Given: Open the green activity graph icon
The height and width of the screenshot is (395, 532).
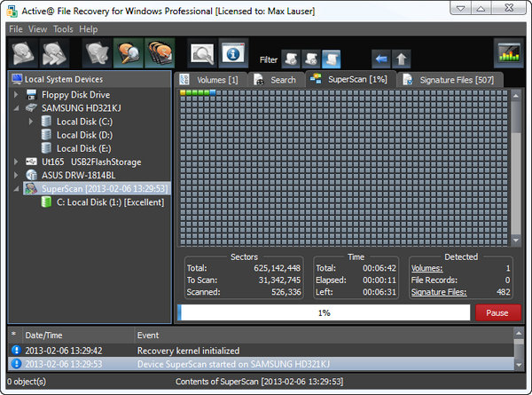Looking at the screenshot, I should coord(509,54).
